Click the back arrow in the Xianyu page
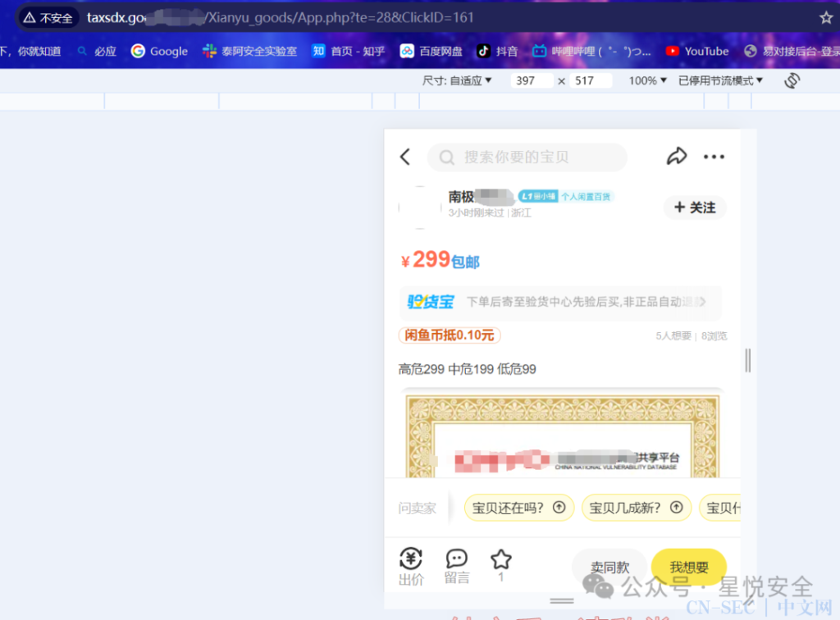 pos(405,157)
